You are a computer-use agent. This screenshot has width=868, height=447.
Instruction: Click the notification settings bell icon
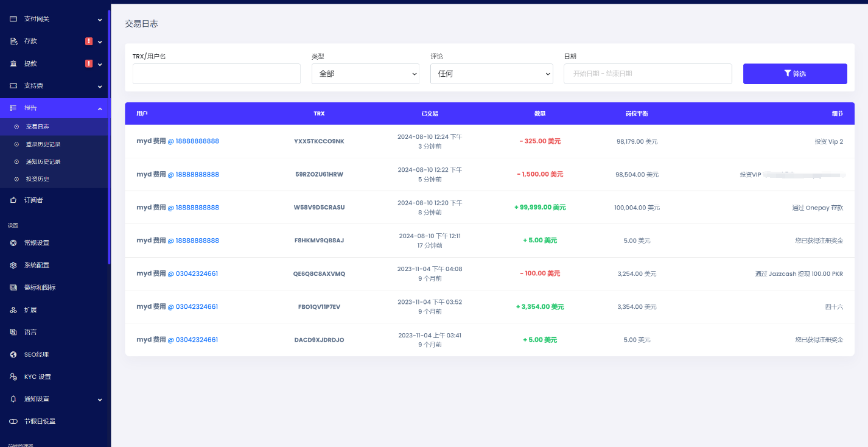[x=13, y=399]
